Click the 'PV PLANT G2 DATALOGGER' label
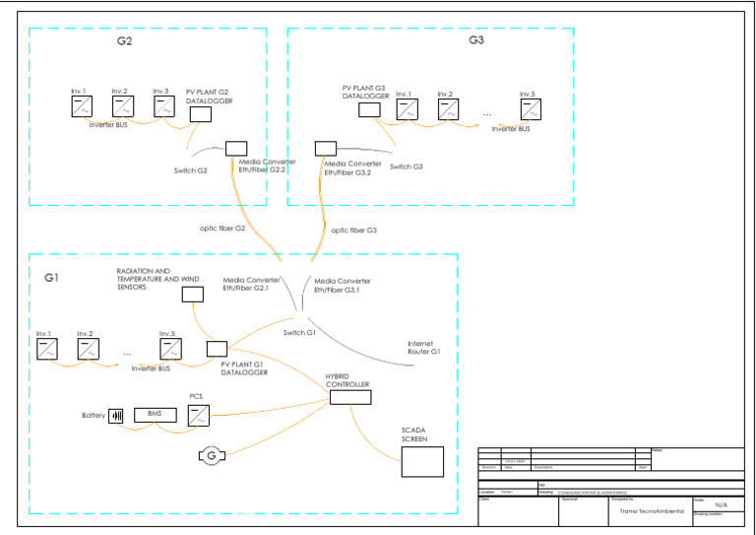Image resolution: width=756 pixels, height=535 pixels. tap(210, 97)
